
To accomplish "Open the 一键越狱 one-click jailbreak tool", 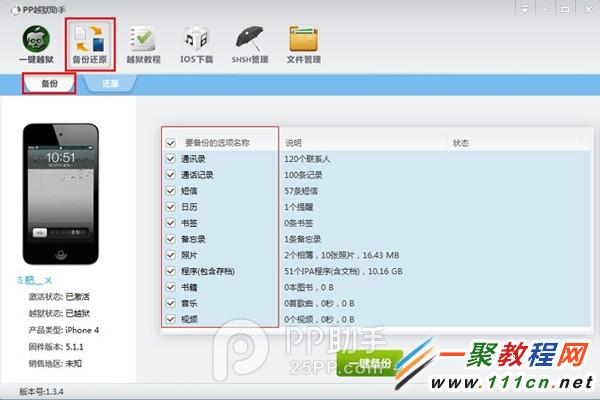I will click(34, 43).
